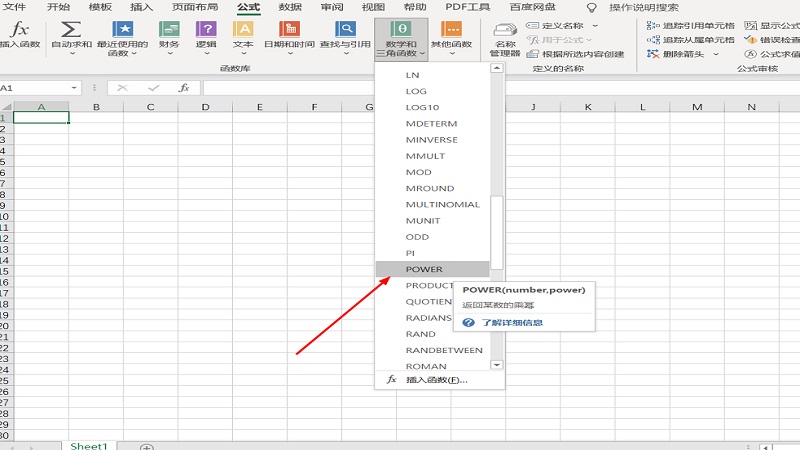800x450 pixels.
Task: Open Date & Time (日期和时间) functions
Action: tap(288, 31)
